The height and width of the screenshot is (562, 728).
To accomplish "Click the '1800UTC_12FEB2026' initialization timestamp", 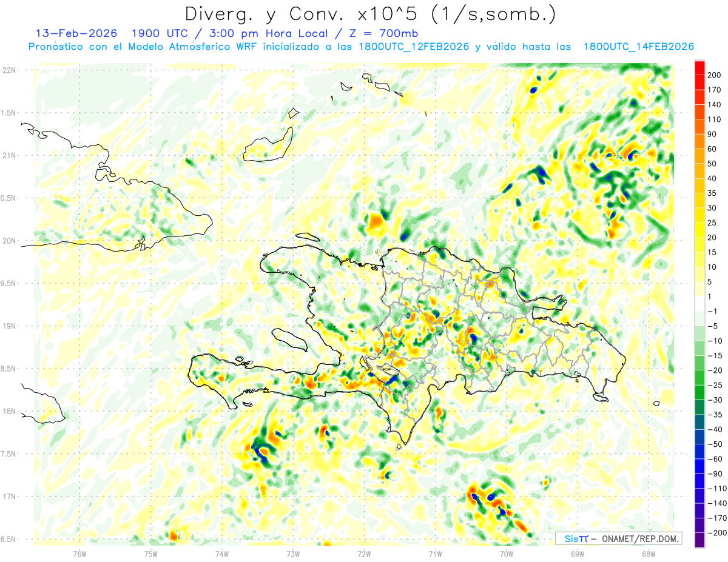I will click(x=414, y=47).
